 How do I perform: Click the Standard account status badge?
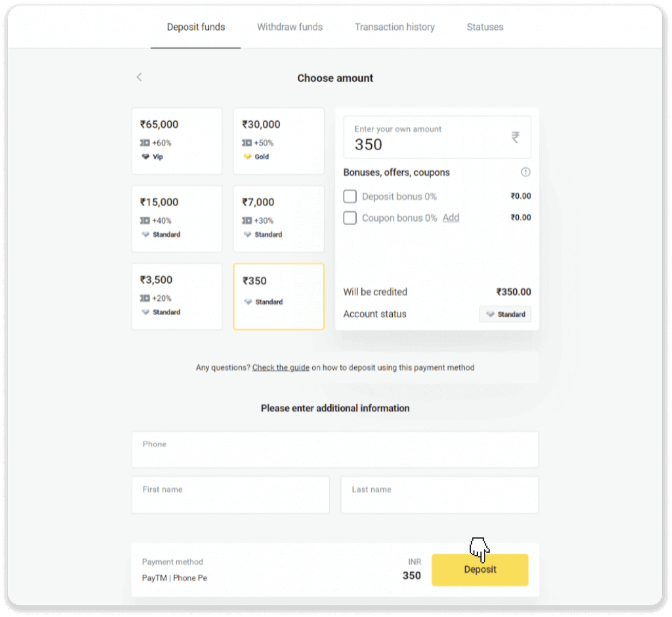coord(505,314)
